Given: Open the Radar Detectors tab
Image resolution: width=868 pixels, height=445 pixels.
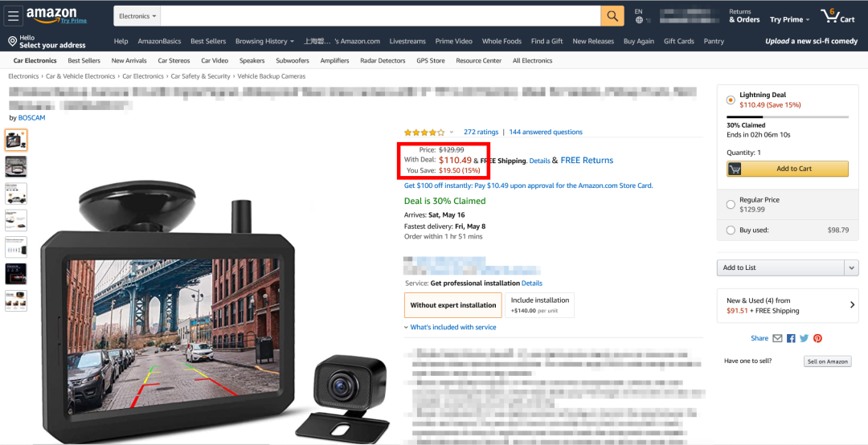Looking at the screenshot, I should click(383, 61).
